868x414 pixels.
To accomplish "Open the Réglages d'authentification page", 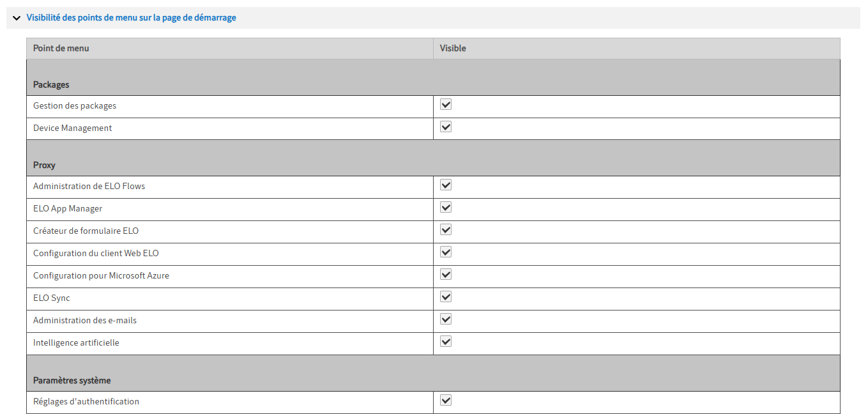I will (x=86, y=401).
